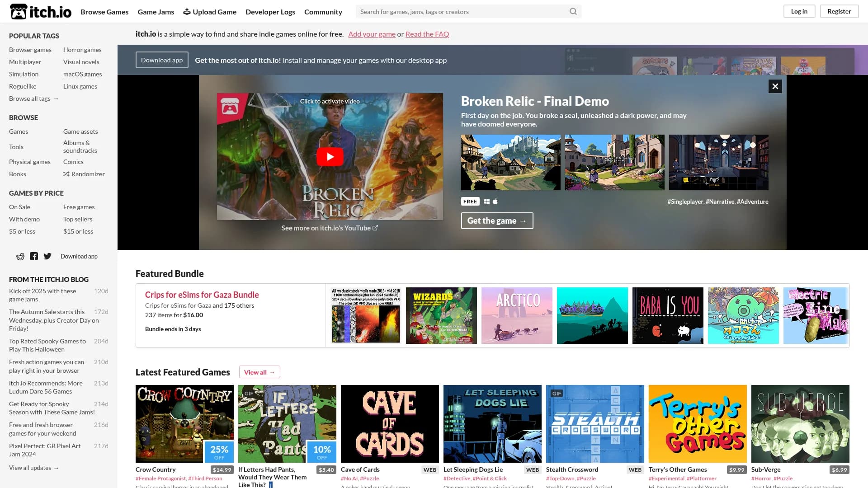The height and width of the screenshot is (488, 868).
Task: Open the Cave of Cards game cover
Action: pyautogui.click(x=390, y=424)
